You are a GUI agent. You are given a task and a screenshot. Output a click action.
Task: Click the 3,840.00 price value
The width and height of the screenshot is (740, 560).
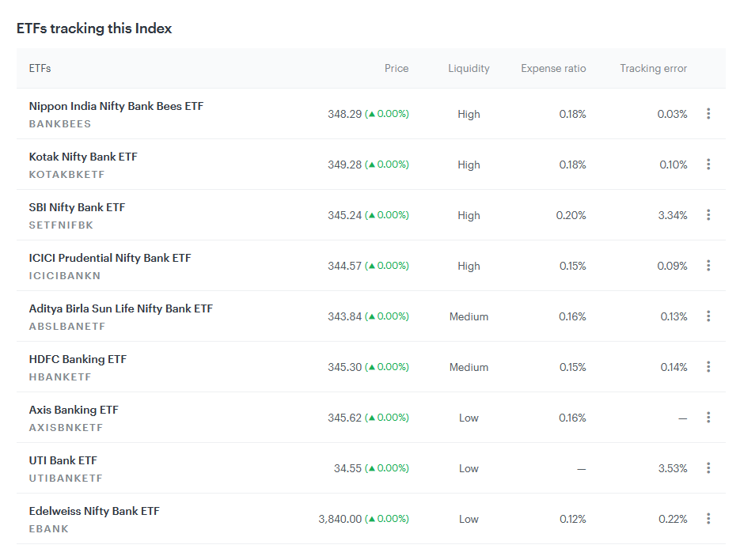coord(340,519)
